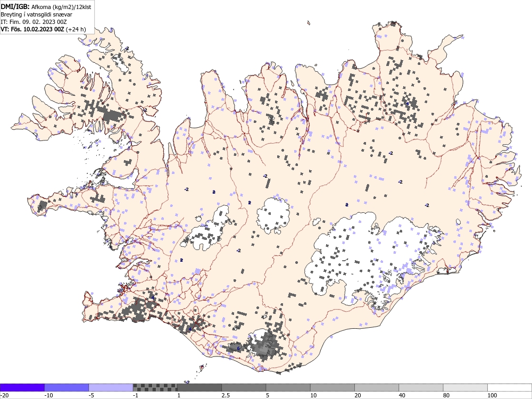Click the "-10" legend scale label
This screenshot has width=532, height=399.
pyautogui.click(x=49, y=395)
